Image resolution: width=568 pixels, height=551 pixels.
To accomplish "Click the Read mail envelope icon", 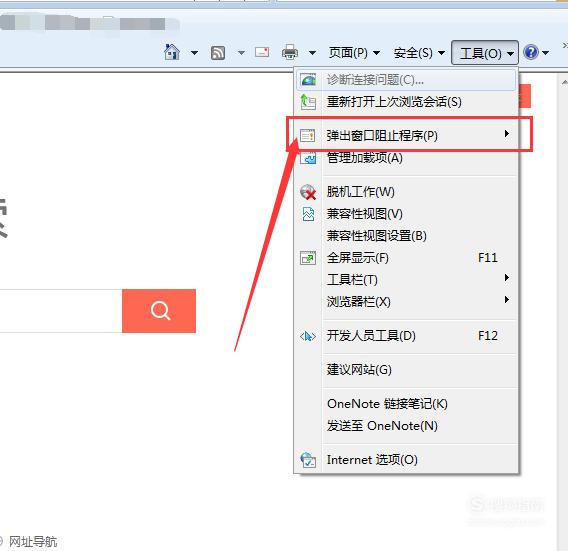I will pyautogui.click(x=262, y=52).
